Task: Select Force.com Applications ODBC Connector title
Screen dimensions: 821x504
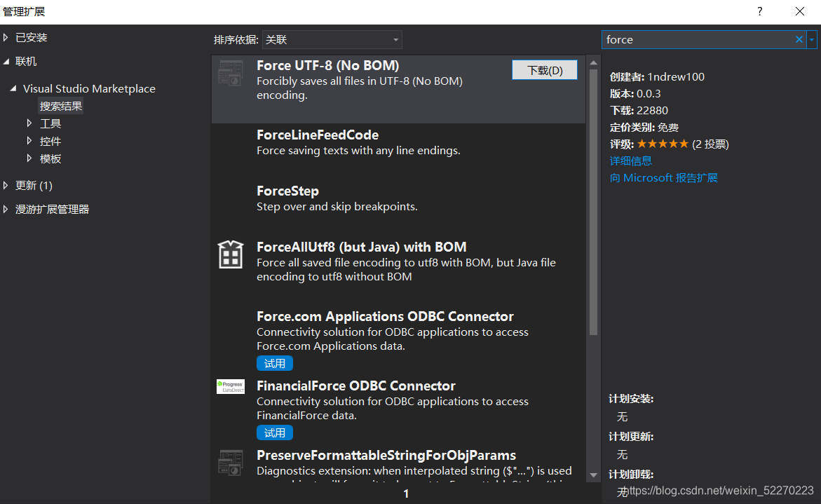Action: (x=385, y=317)
